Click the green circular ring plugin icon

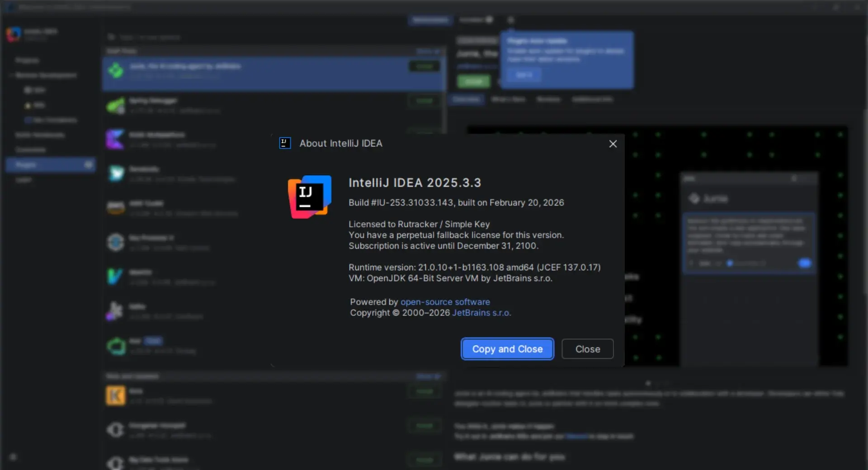point(116,346)
